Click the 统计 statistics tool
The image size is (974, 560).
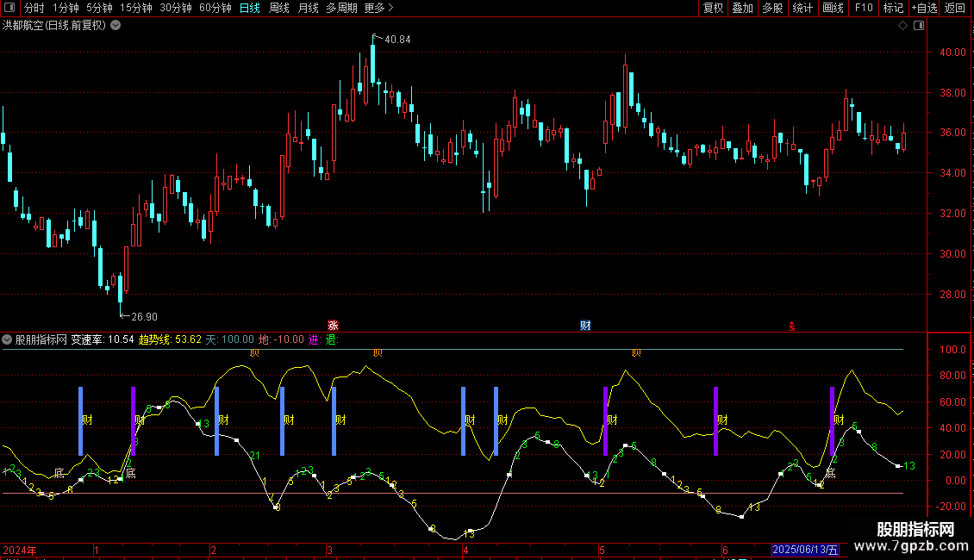click(802, 8)
